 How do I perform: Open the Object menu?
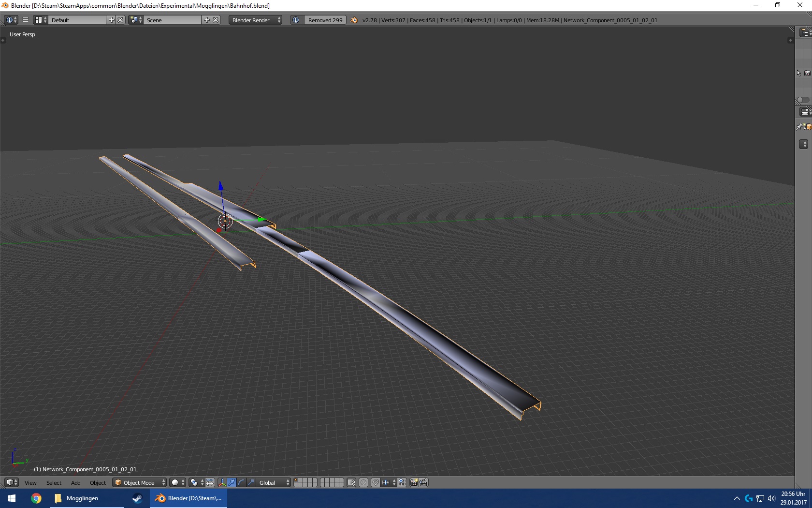(98, 482)
